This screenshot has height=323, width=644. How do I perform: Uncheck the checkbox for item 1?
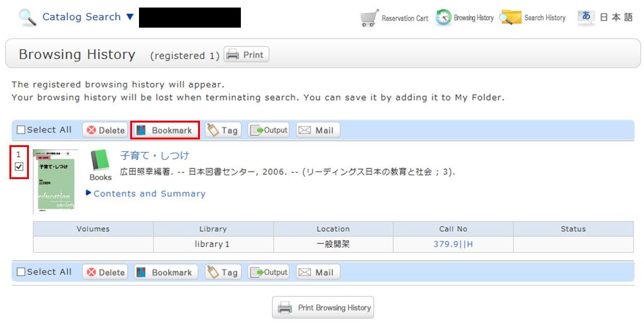pyautogui.click(x=19, y=167)
